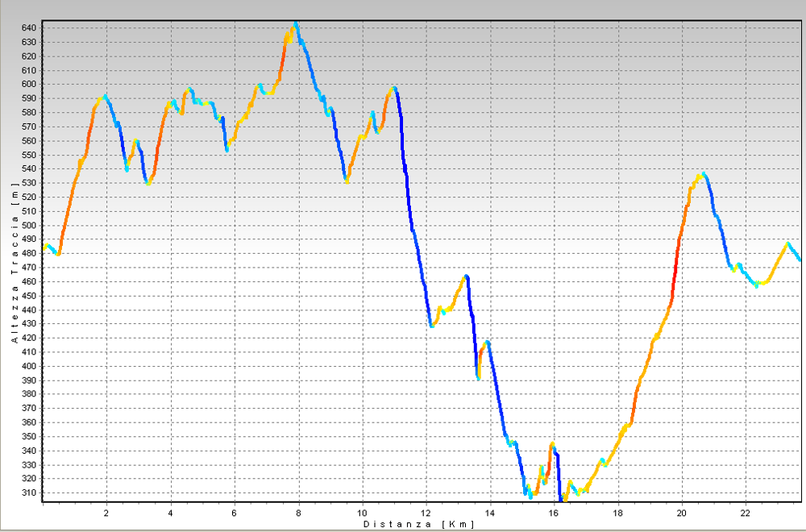Select the valley bottom just after 12 km
This screenshot has width=806, height=532.
coord(432,326)
